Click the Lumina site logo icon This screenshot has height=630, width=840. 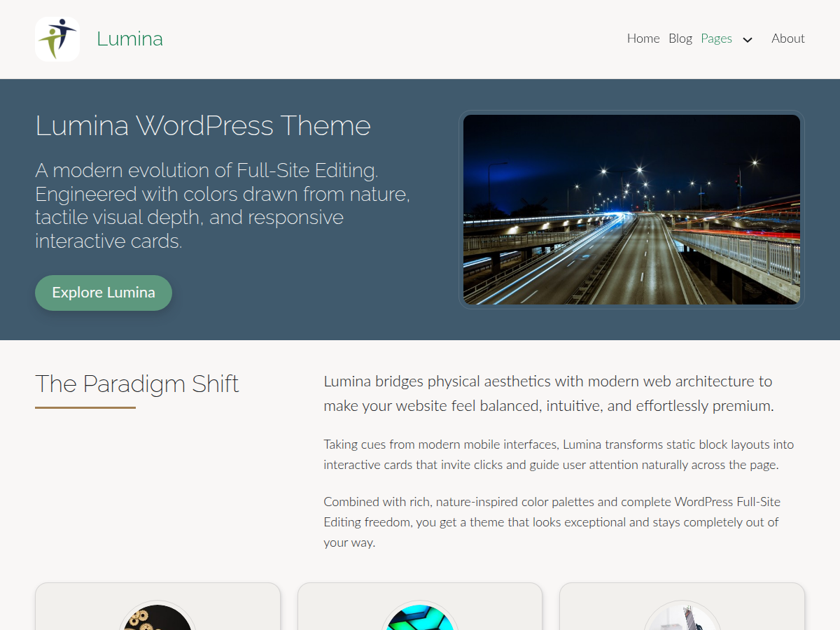click(x=57, y=39)
